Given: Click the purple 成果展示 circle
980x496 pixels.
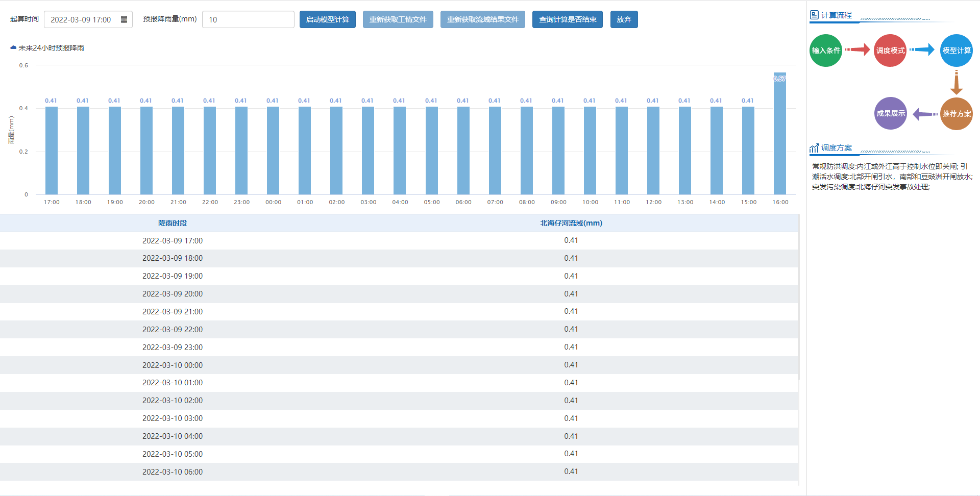Looking at the screenshot, I should pos(890,113).
